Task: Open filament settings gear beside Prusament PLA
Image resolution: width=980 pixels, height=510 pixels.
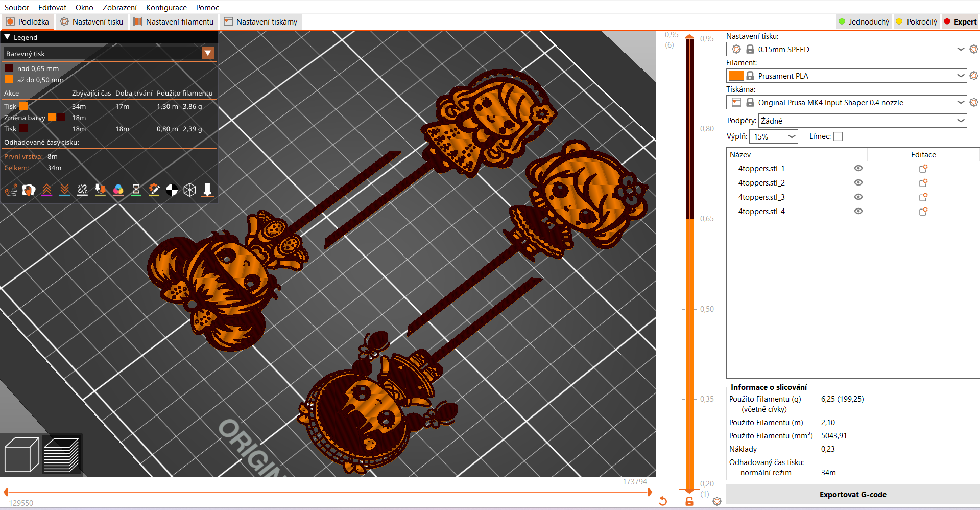Action: (x=974, y=76)
